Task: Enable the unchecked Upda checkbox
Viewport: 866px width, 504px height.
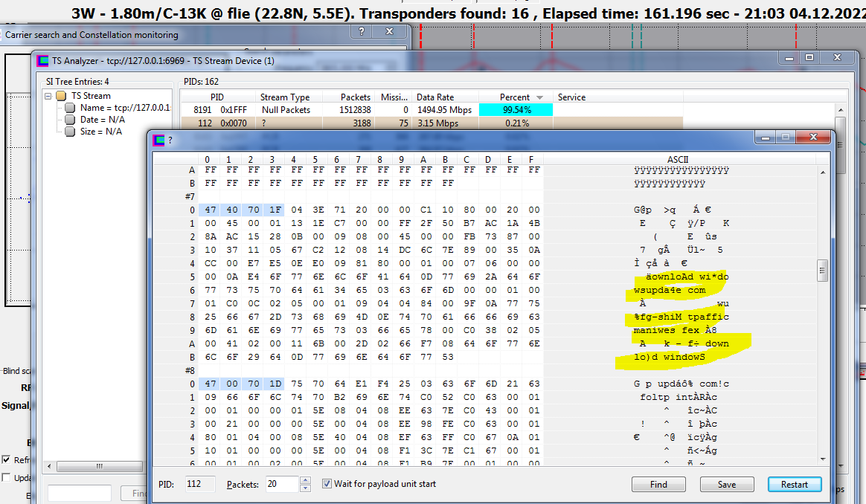Action: [7, 477]
